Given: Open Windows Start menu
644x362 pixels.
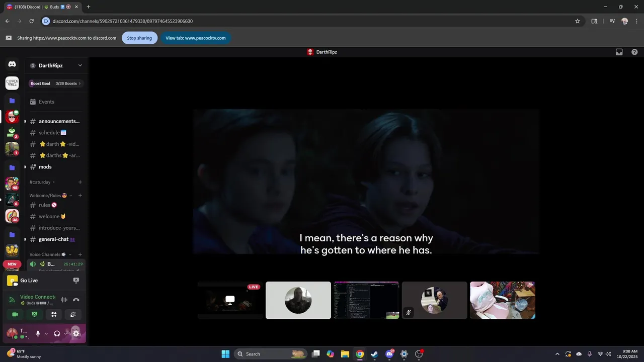Looking at the screenshot, I should point(225,354).
